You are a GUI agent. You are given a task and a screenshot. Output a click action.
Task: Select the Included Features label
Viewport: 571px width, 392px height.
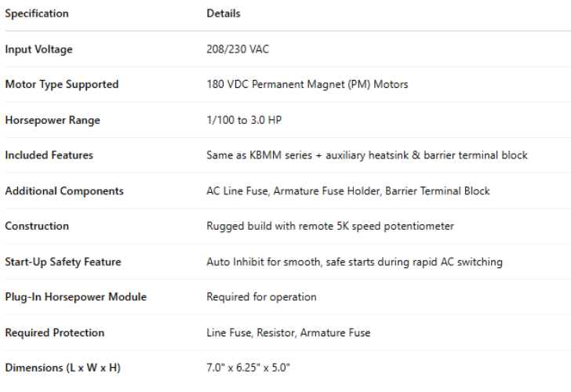pos(49,155)
